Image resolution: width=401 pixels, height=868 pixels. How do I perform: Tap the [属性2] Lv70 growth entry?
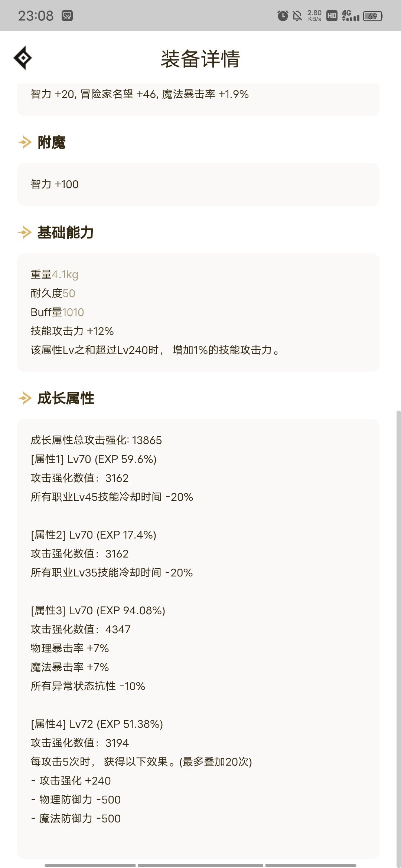(94, 535)
